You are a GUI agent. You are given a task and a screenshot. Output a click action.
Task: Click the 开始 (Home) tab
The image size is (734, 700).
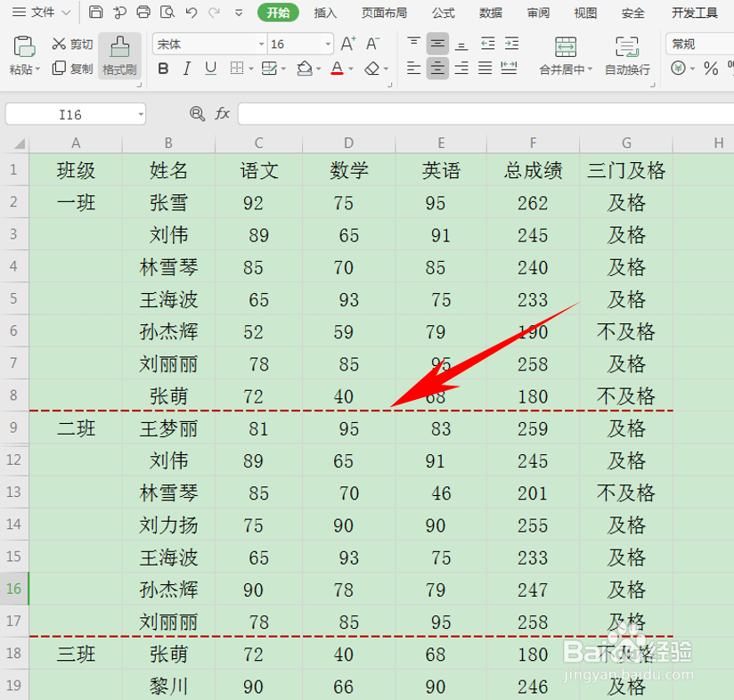pyautogui.click(x=278, y=12)
